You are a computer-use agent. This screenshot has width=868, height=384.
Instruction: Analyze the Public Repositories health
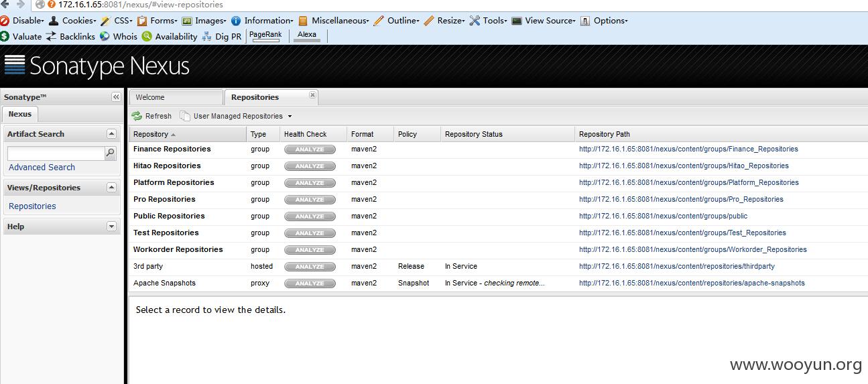coord(310,216)
